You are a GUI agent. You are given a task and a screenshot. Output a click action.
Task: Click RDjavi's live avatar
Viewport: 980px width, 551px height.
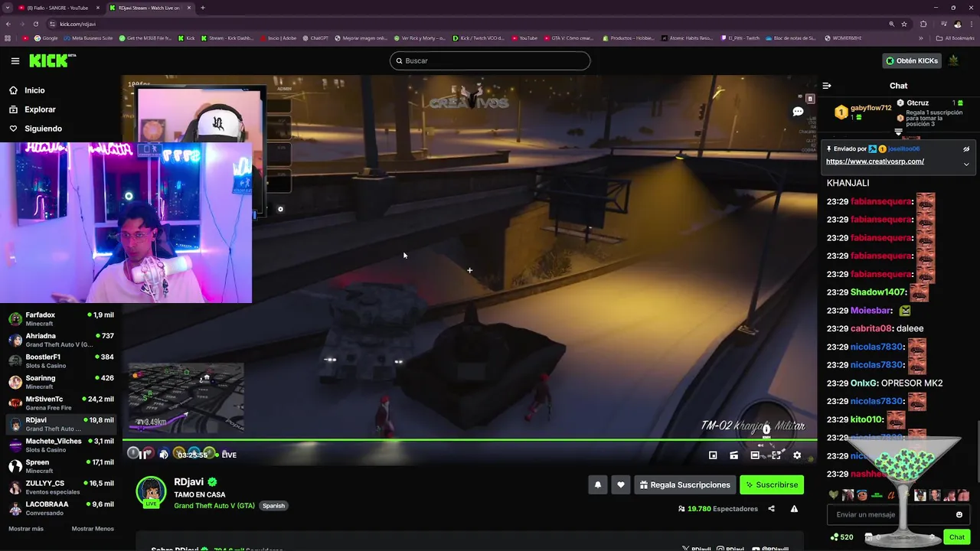pyautogui.click(x=151, y=491)
